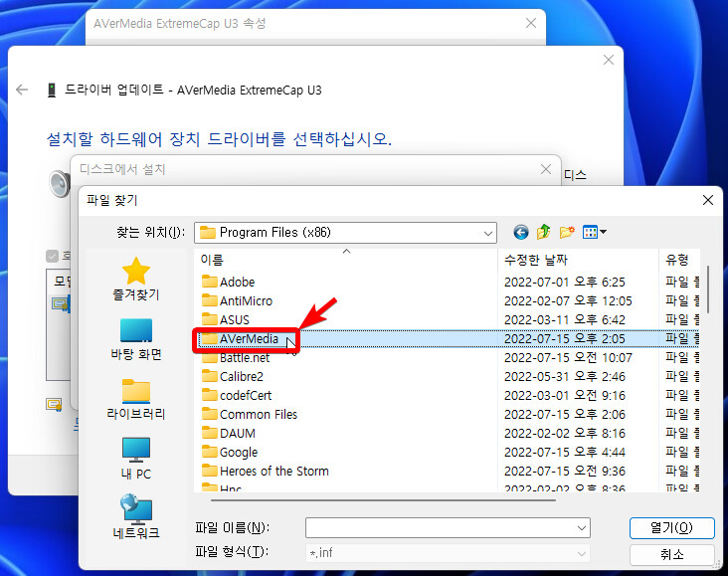The width and height of the screenshot is (728, 576).
Task: Close the Install from Disk (디스크에서 설치) dialog
Action: pyautogui.click(x=546, y=169)
